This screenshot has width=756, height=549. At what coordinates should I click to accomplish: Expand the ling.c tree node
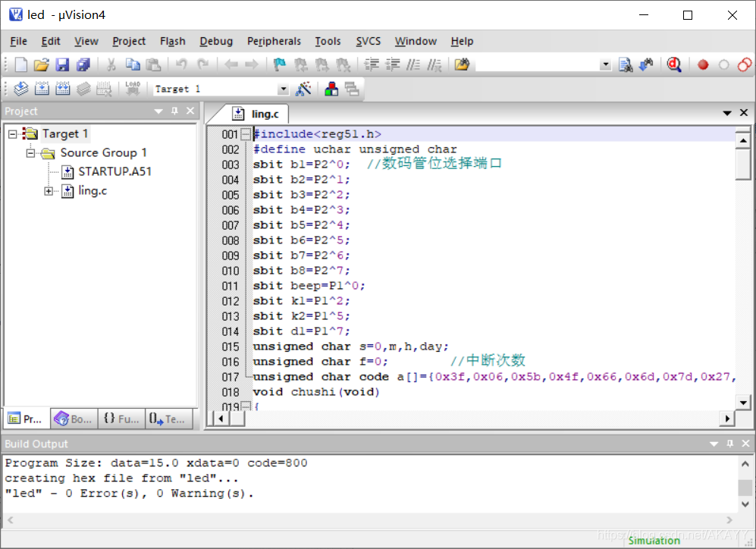(49, 191)
